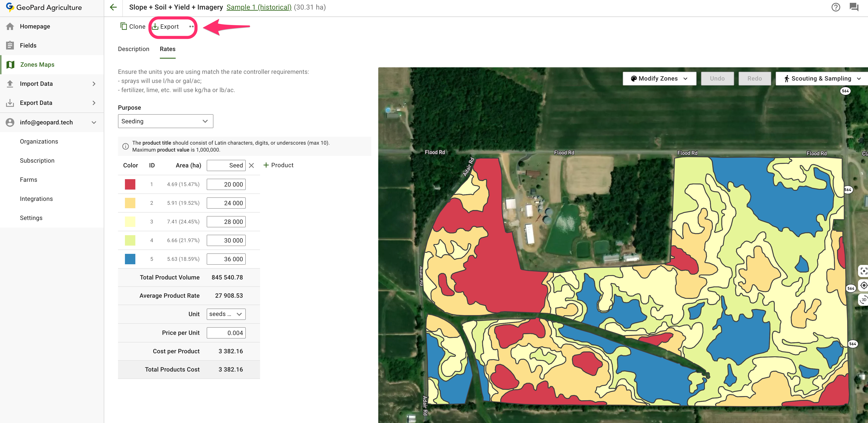Expand the Scouting & Sampling menu

822,79
